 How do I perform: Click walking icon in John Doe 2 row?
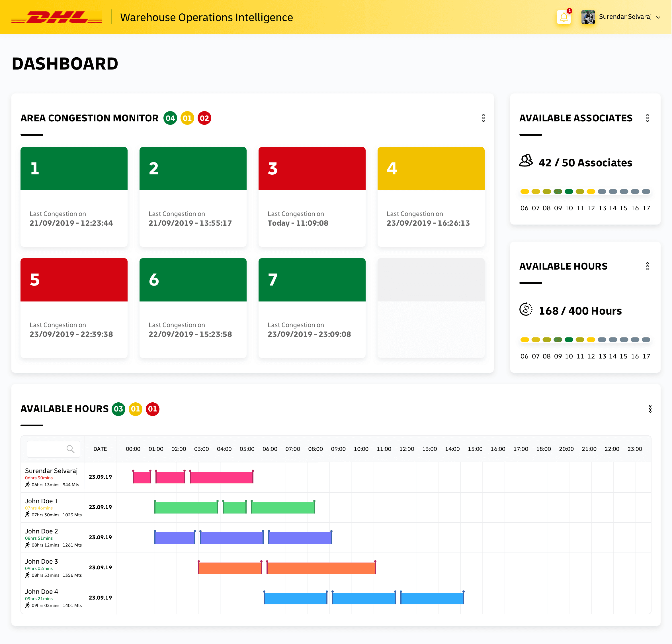27,545
